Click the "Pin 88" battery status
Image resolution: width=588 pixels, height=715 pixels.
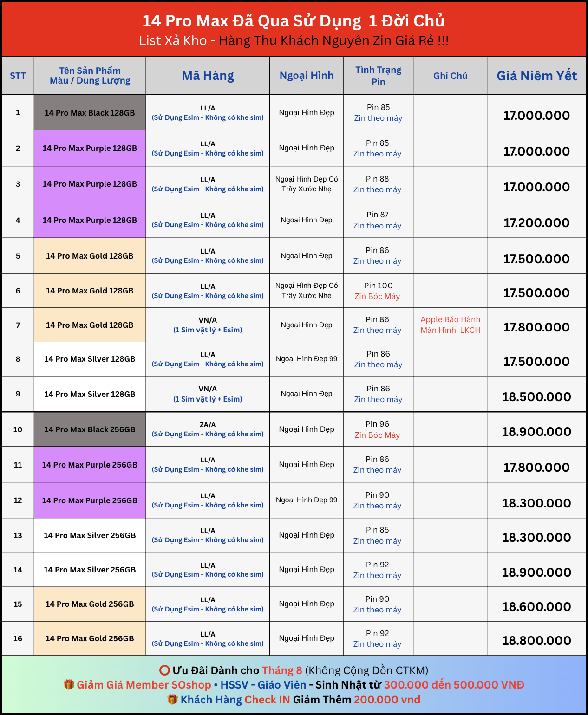pyautogui.click(x=378, y=179)
